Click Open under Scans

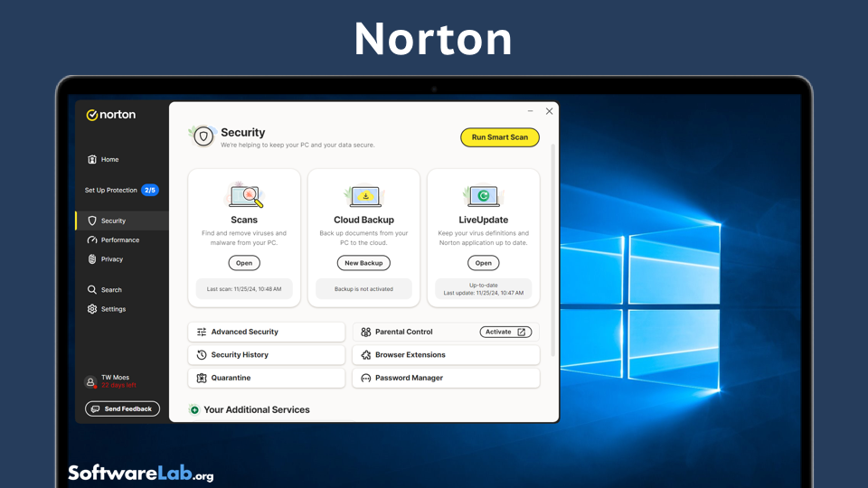(x=244, y=263)
